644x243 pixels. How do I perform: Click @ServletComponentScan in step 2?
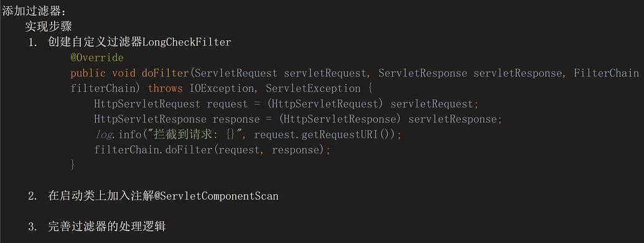217,196
